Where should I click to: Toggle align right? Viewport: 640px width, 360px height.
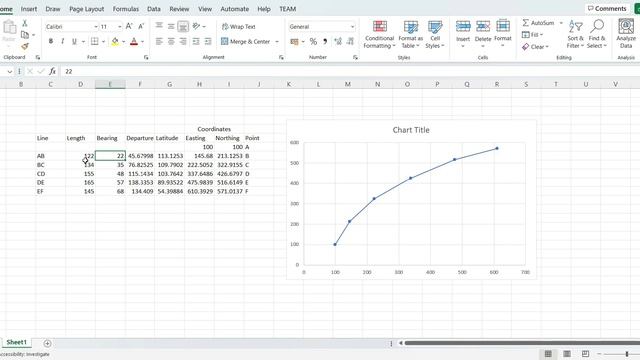[x=183, y=41]
